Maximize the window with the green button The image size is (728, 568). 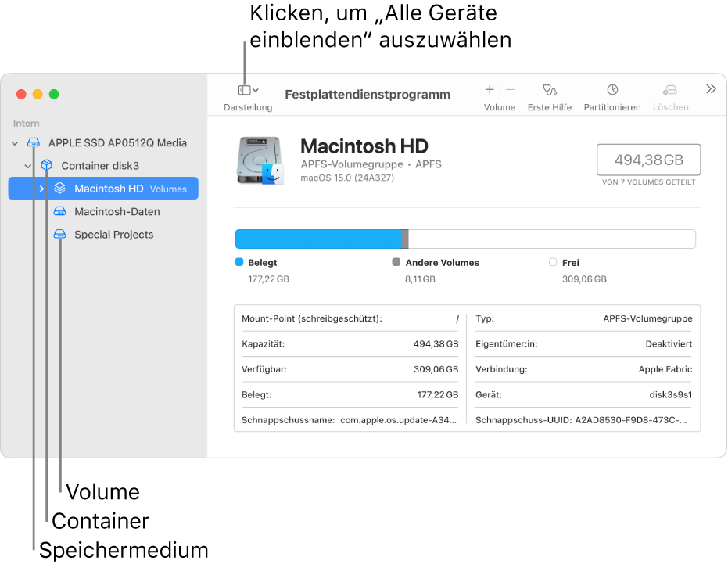[x=54, y=95]
